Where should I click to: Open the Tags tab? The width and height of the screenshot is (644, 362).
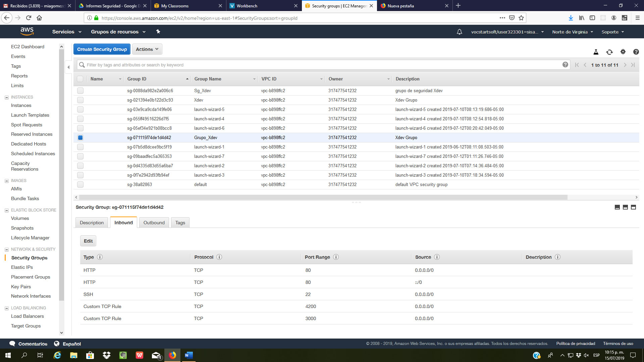point(180,223)
